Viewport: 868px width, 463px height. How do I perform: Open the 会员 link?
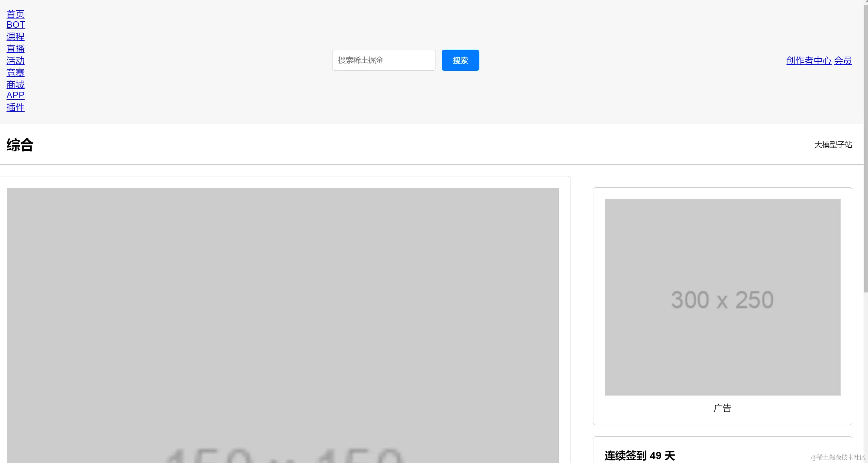[x=843, y=61]
